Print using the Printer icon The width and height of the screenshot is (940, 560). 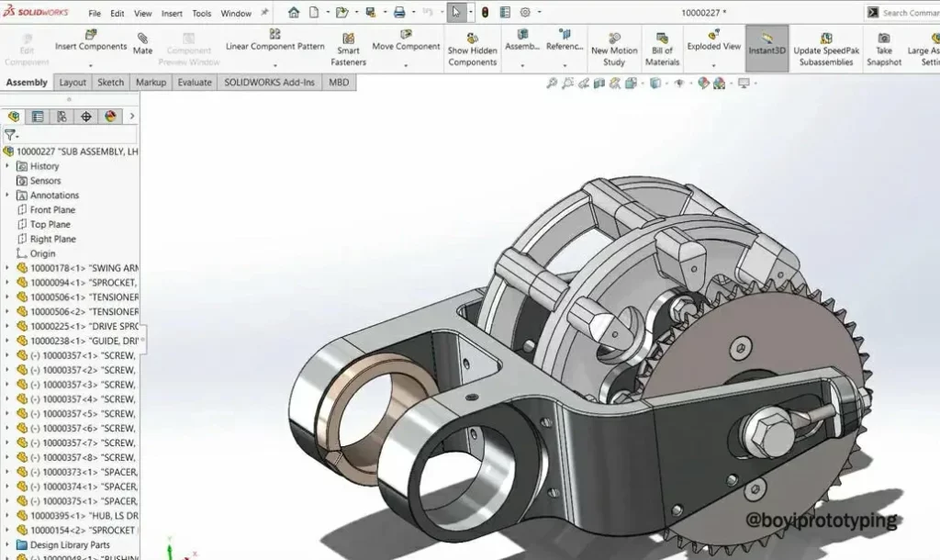399,13
